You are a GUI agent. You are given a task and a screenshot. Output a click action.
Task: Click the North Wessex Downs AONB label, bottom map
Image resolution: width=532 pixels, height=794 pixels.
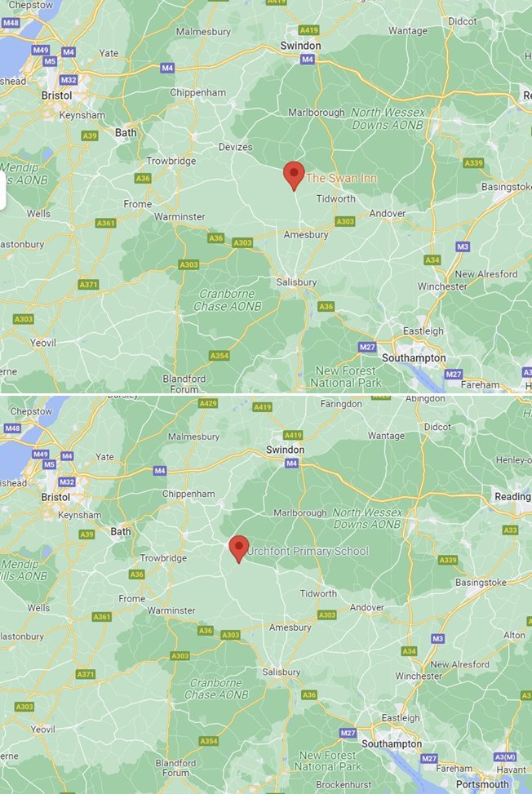pyautogui.click(x=367, y=518)
